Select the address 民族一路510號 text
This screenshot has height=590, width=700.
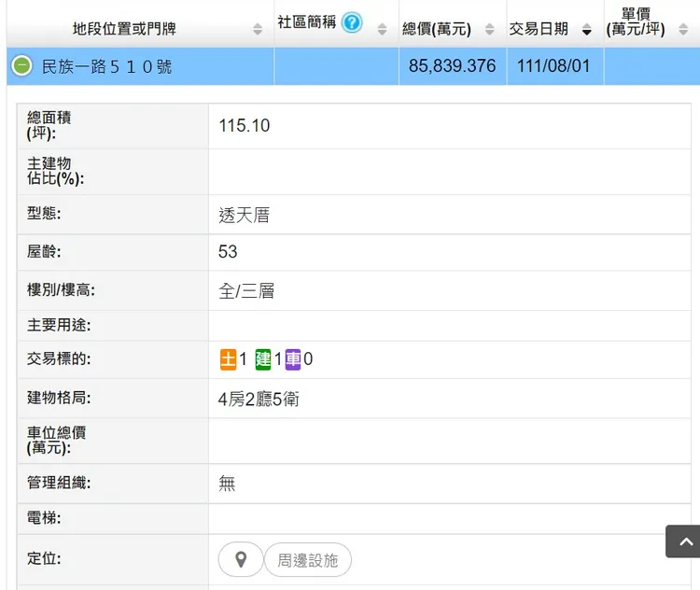pos(106,67)
